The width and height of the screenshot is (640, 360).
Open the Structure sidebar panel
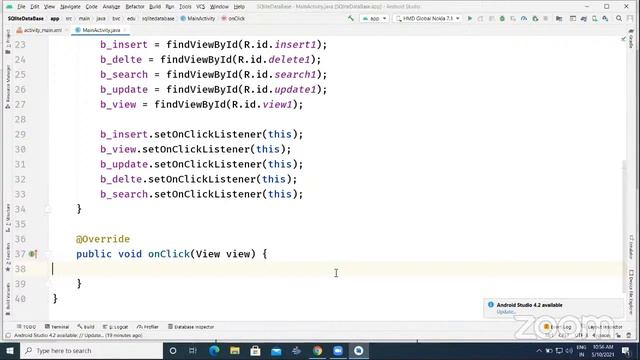coord(8,218)
